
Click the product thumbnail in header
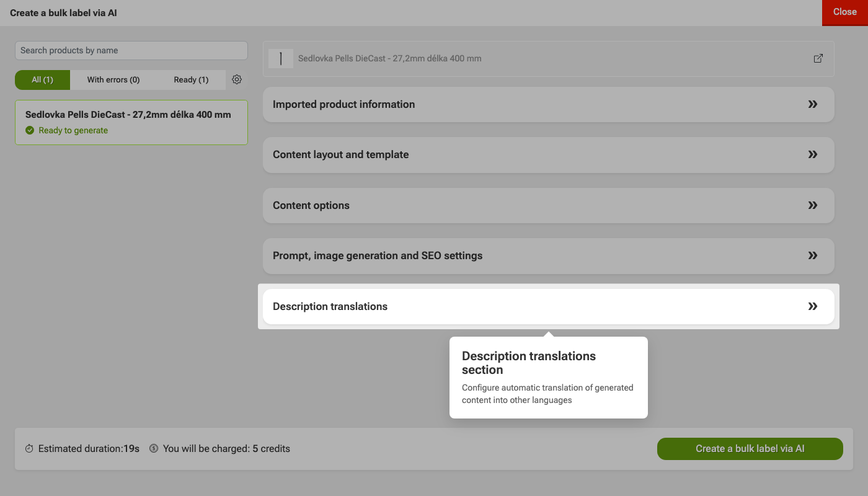281,58
